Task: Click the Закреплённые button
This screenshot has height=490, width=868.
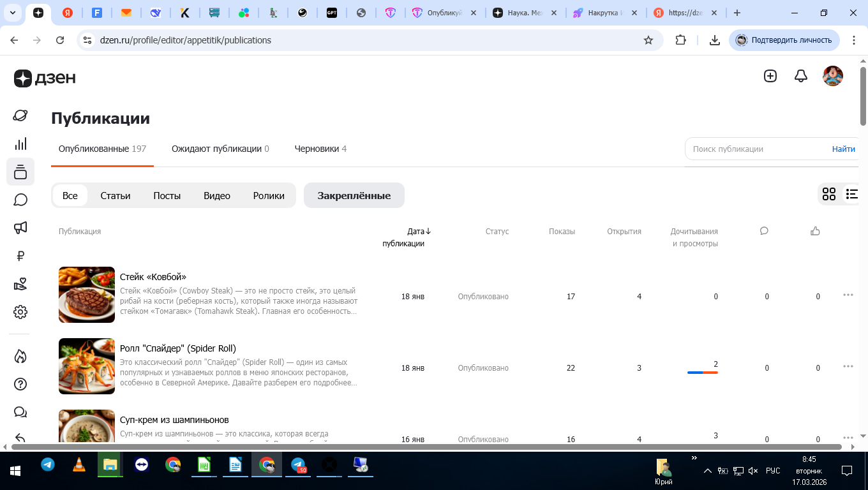Action: 354,195
